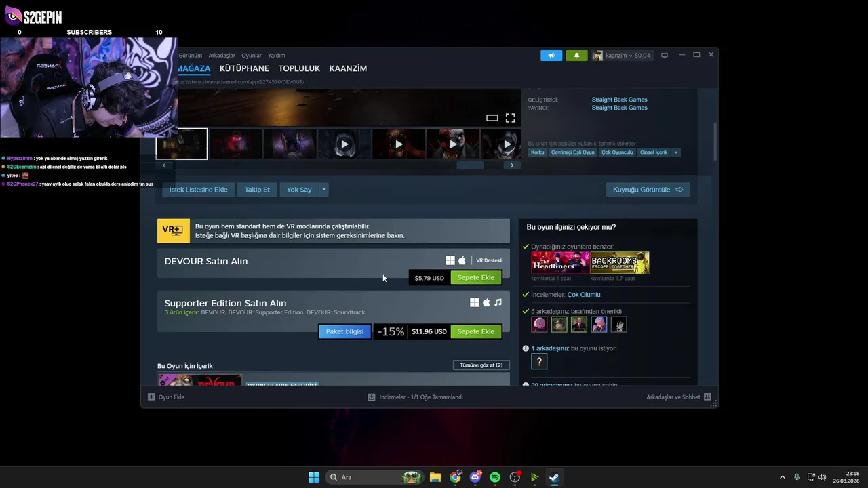Expand the Yok Say dropdown arrow

tap(324, 190)
